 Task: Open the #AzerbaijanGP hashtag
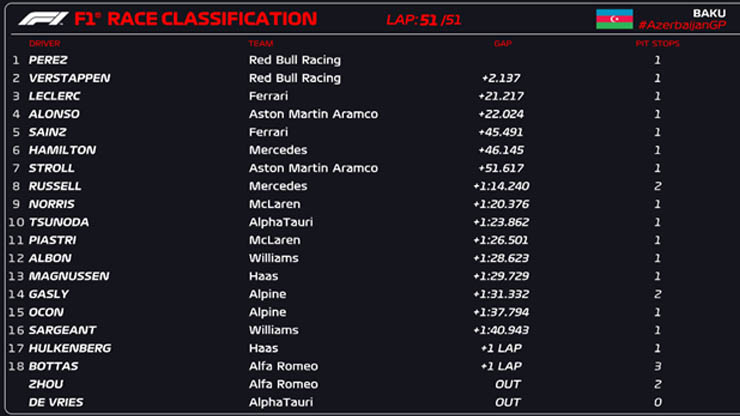click(682, 25)
